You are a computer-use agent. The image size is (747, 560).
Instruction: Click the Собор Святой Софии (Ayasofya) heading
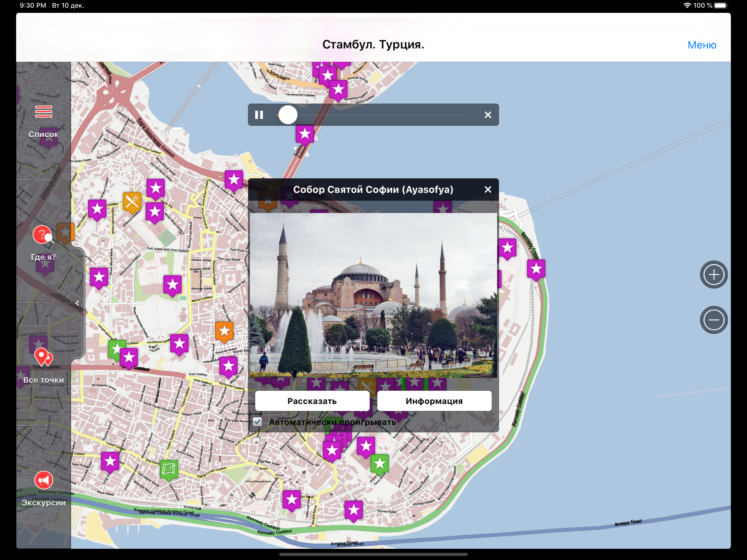click(373, 189)
